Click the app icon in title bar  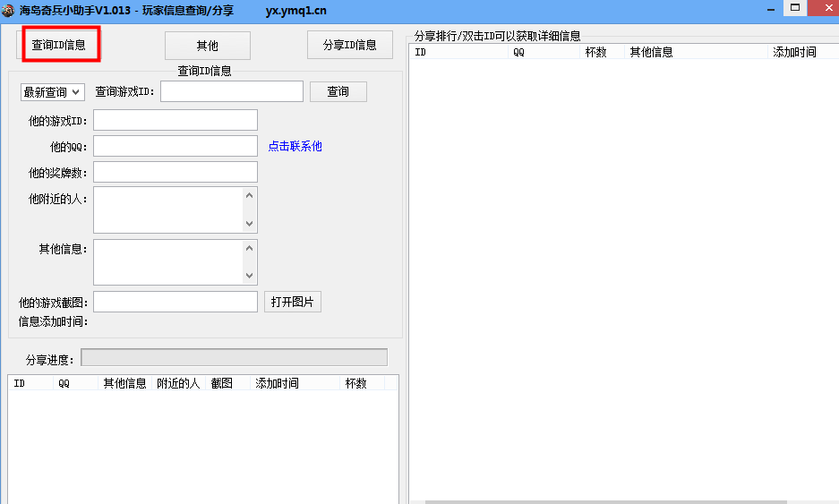pyautogui.click(x=8, y=10)
